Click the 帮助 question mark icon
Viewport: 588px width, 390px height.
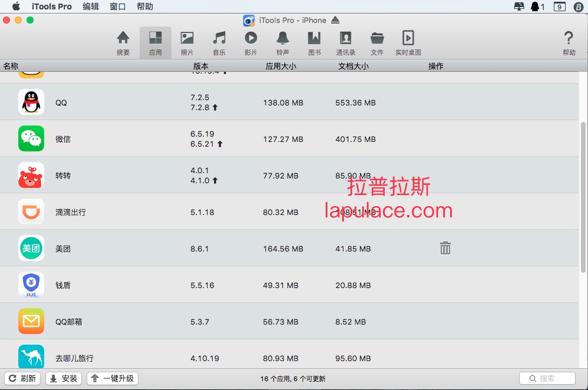coord(569,39)
